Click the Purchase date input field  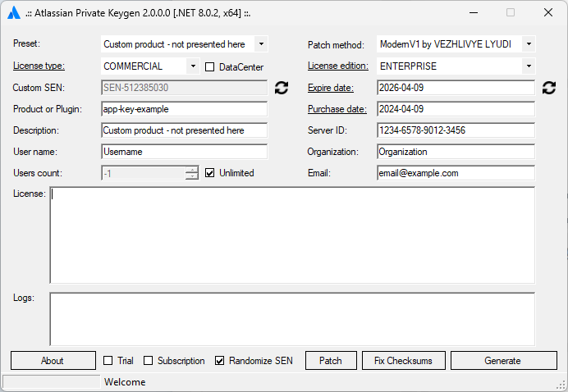[456, 109]
